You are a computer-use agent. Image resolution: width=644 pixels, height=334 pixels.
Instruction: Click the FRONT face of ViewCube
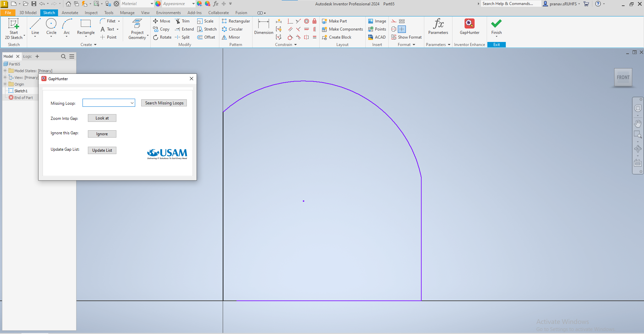(623, 78)
